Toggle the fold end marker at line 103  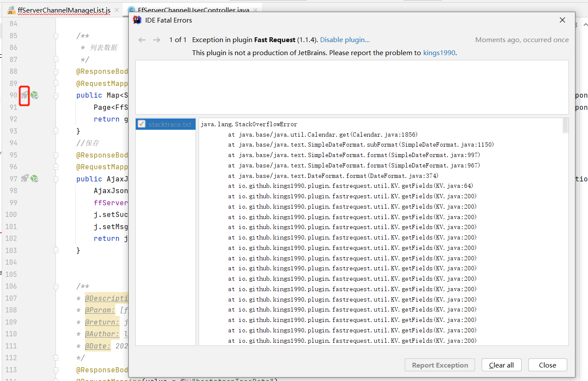56,250
